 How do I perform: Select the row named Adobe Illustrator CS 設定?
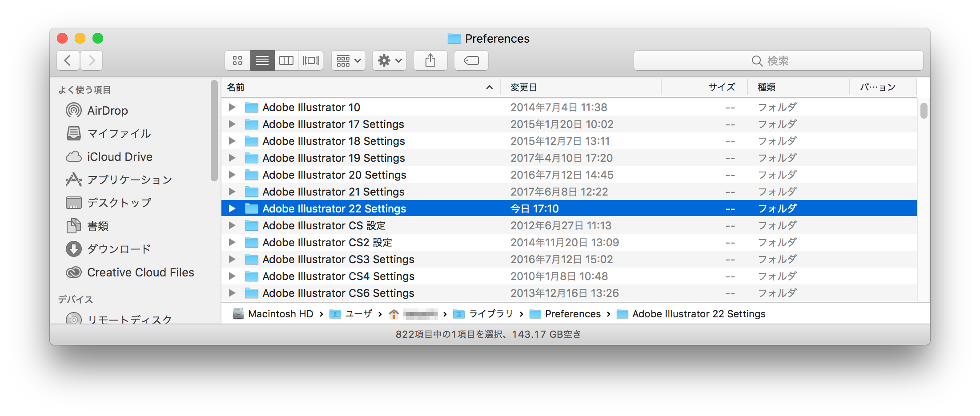coord(569,225)
